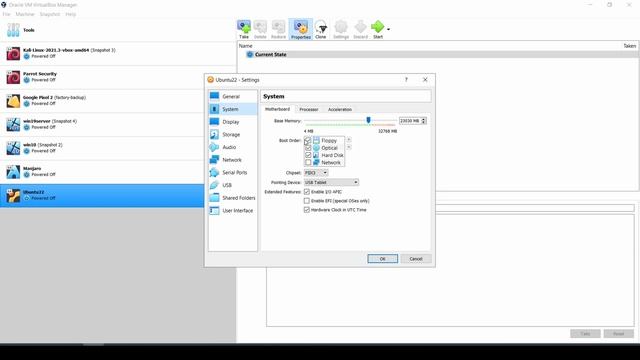Close the Ubuntu22 Settings dialog
The height and width of the screenshot is (360, 640).
tap(425, 80)
